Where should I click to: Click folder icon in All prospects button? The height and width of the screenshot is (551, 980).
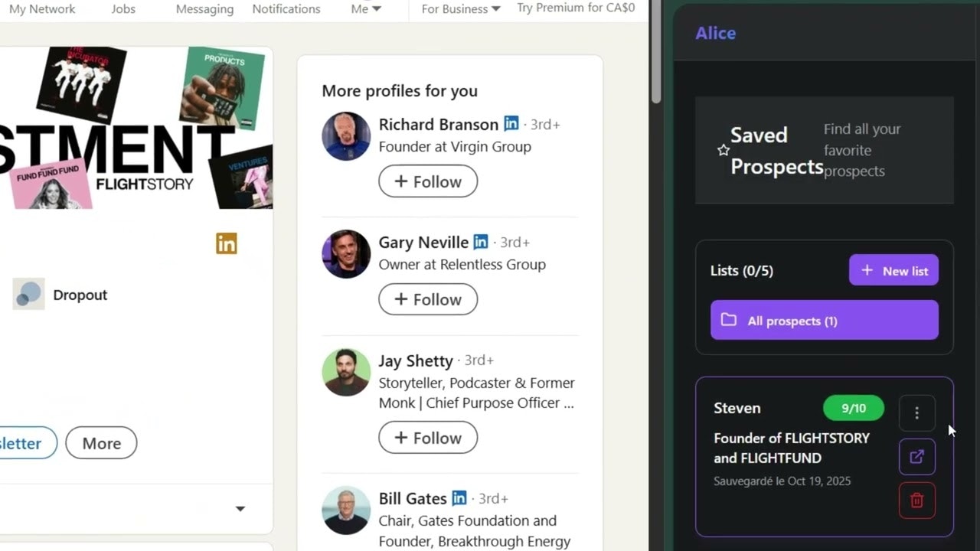(x=729, y=320)
